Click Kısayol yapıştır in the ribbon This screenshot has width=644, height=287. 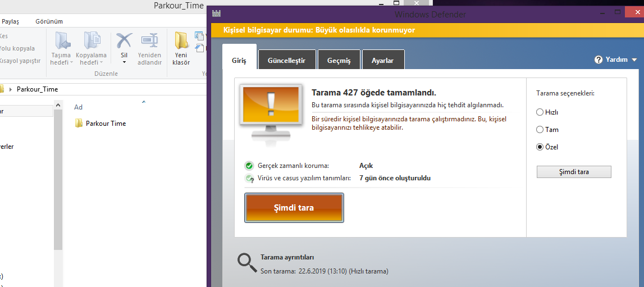click(x=20, y=61)
